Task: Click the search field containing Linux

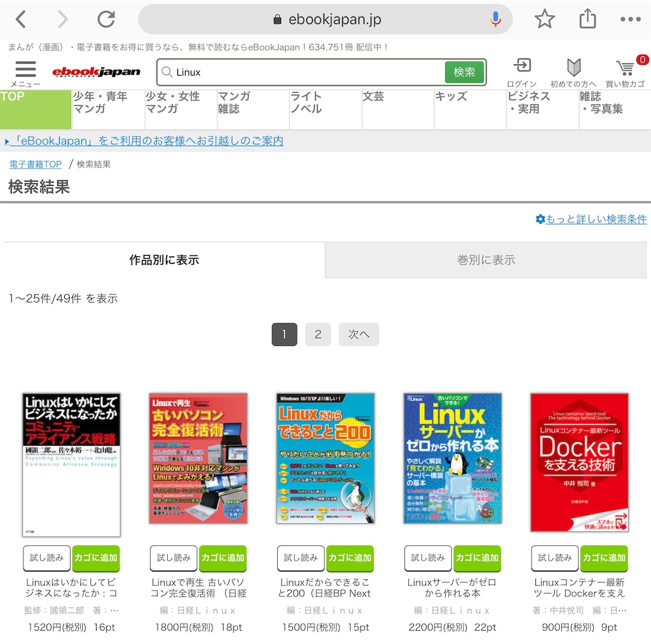Action: point(300,72)
